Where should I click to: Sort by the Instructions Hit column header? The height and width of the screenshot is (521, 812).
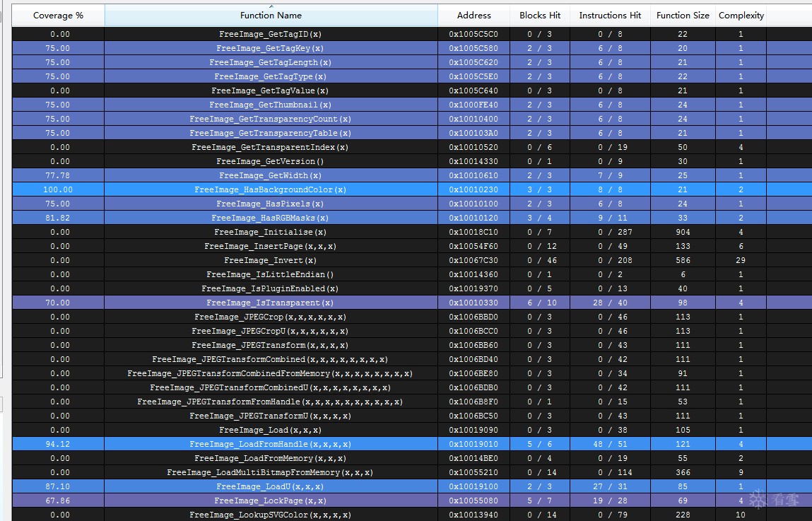click(610, 16)
